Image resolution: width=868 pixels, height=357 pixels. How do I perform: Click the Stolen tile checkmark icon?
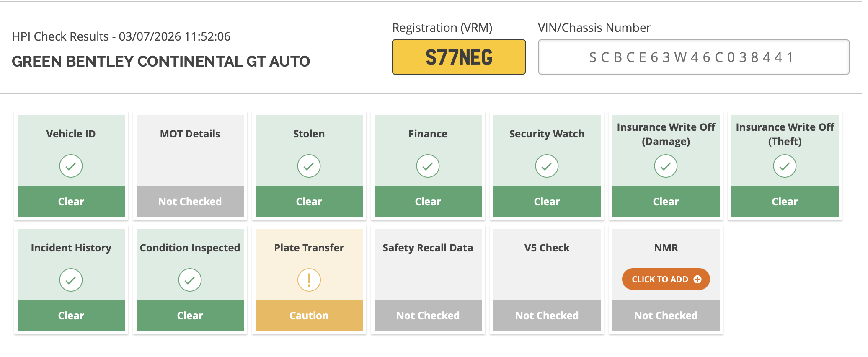click(309, 166)
